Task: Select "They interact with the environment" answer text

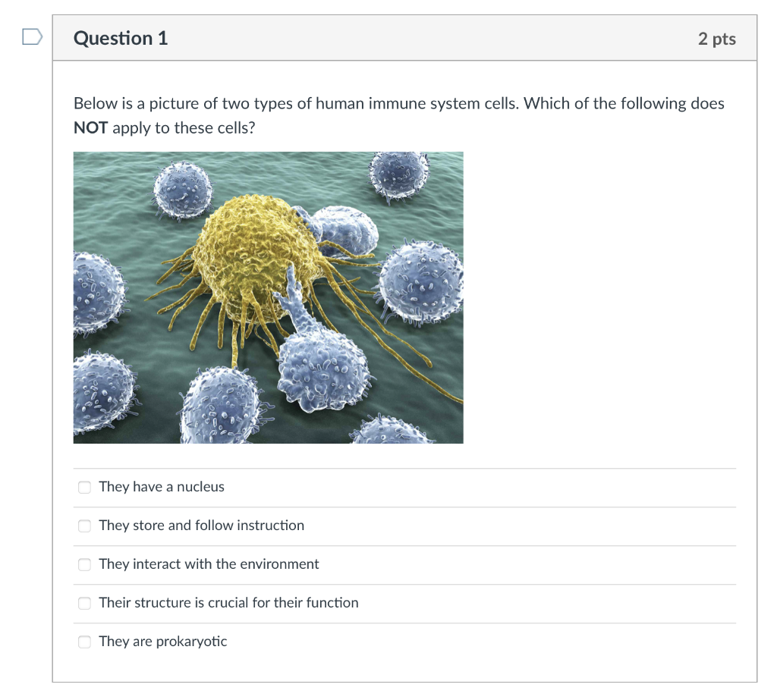Action: click(x=208, y=564)
